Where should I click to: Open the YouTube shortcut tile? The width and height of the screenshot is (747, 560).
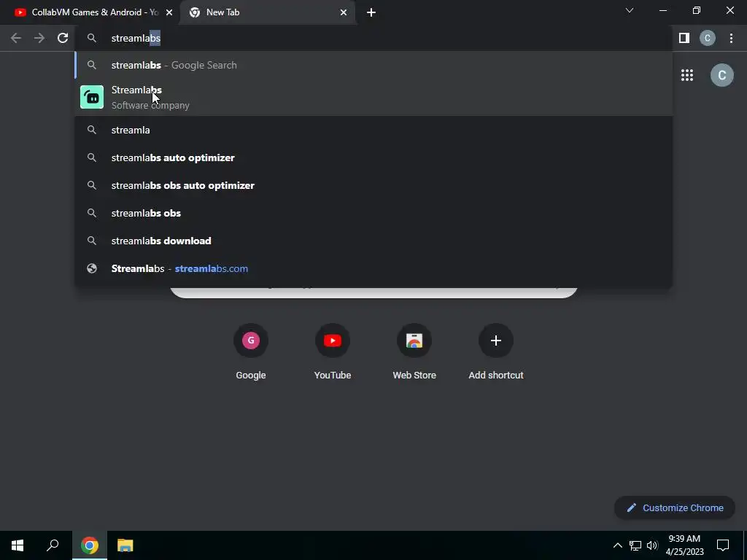[x=333, y=351]
